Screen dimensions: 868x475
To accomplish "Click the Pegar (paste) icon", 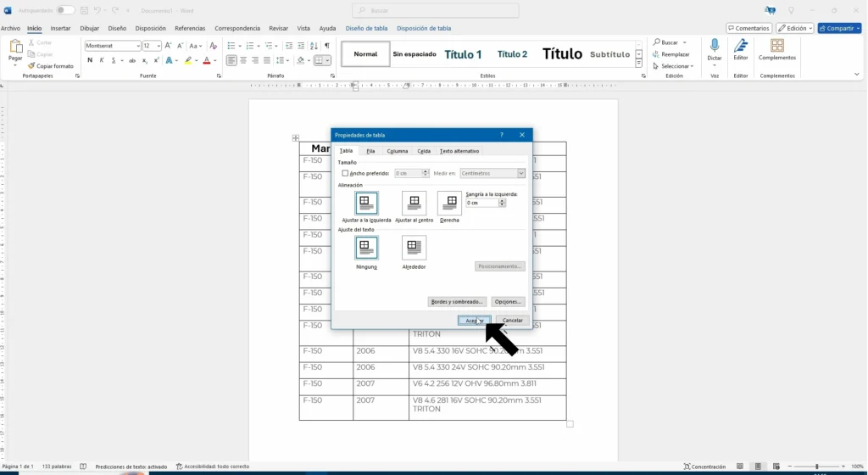I will click(15, 47).
